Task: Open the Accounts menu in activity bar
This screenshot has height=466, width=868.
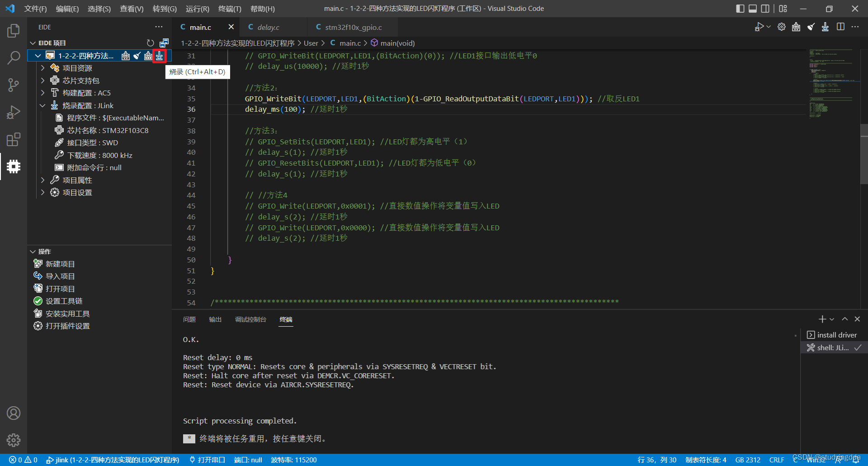Action: [14, 413]
